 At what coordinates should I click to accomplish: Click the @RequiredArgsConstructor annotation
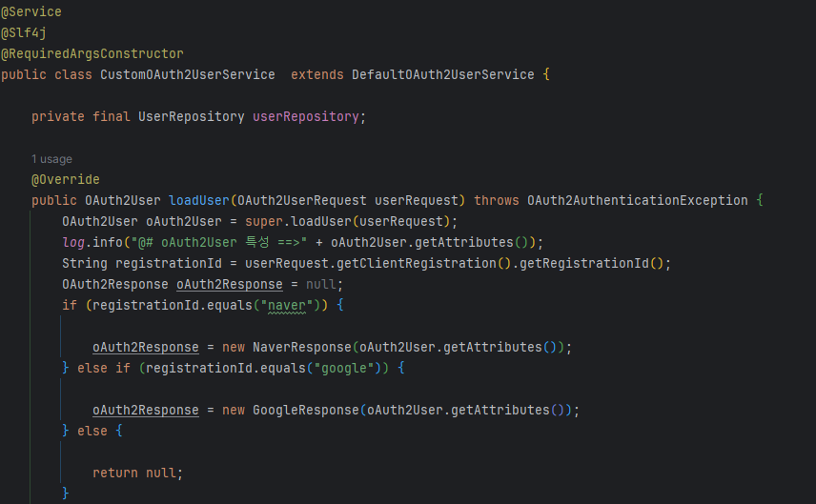[92, 53]
